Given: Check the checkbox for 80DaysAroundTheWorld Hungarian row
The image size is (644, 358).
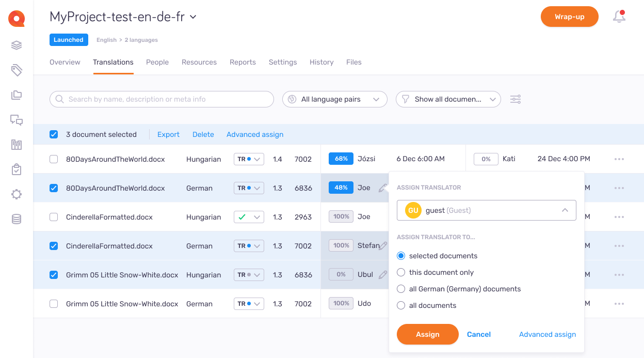Looking at the screenshot, I should click(54, 159).
